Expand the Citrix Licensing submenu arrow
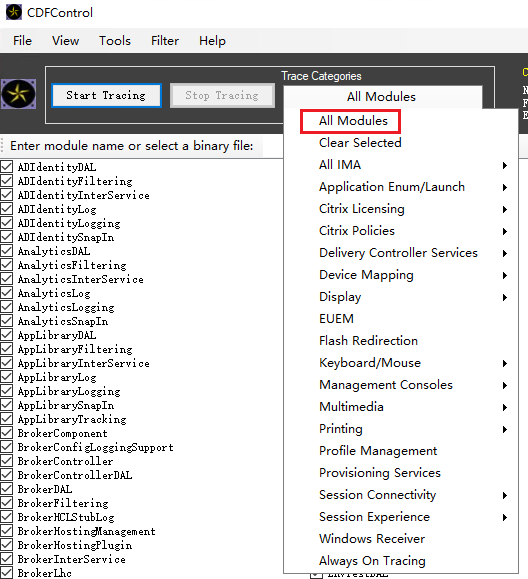Viewport: 528px width, 579px height. pos(505,209)
